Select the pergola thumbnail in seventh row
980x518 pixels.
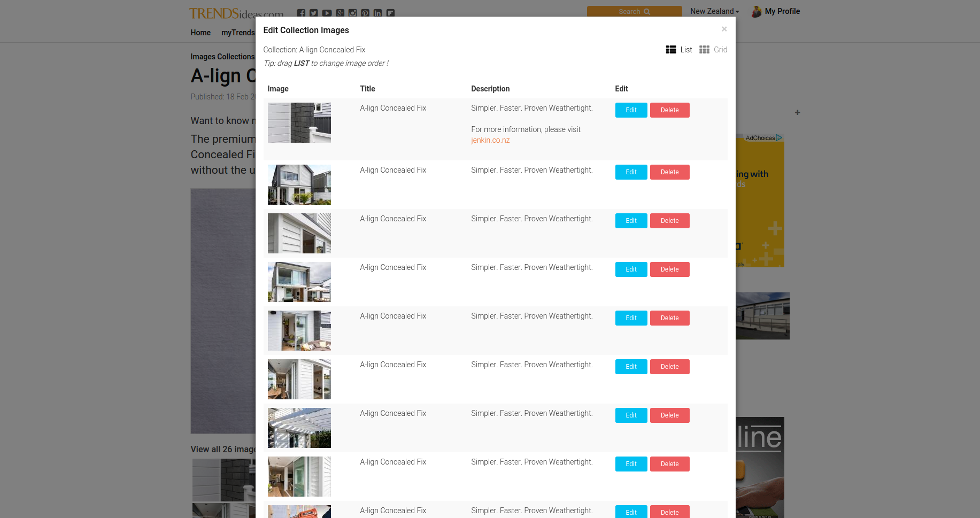pos(299,428)
